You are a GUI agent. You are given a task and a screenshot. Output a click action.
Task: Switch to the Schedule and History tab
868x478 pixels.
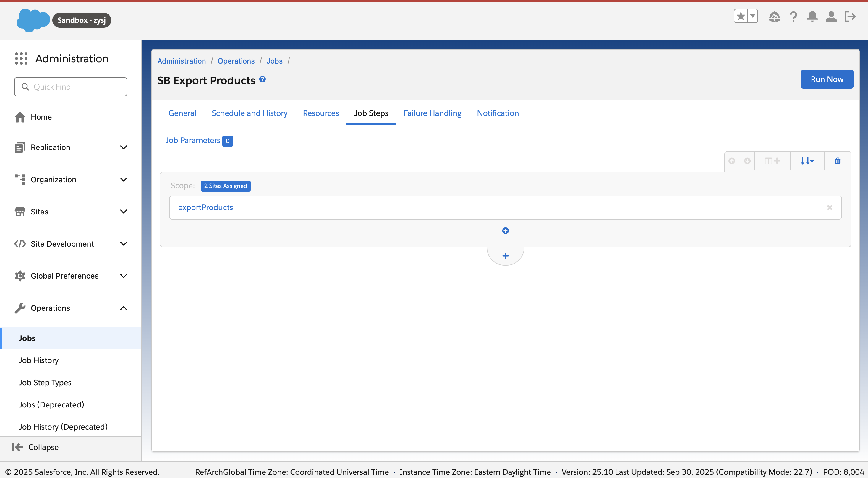pyautogui.click(x=249, y=113)
